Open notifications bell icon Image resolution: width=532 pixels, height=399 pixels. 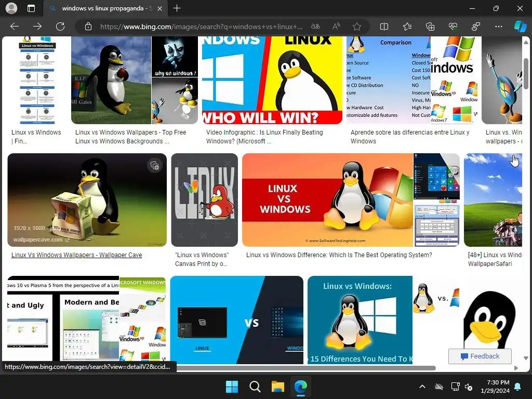[518, 387]
